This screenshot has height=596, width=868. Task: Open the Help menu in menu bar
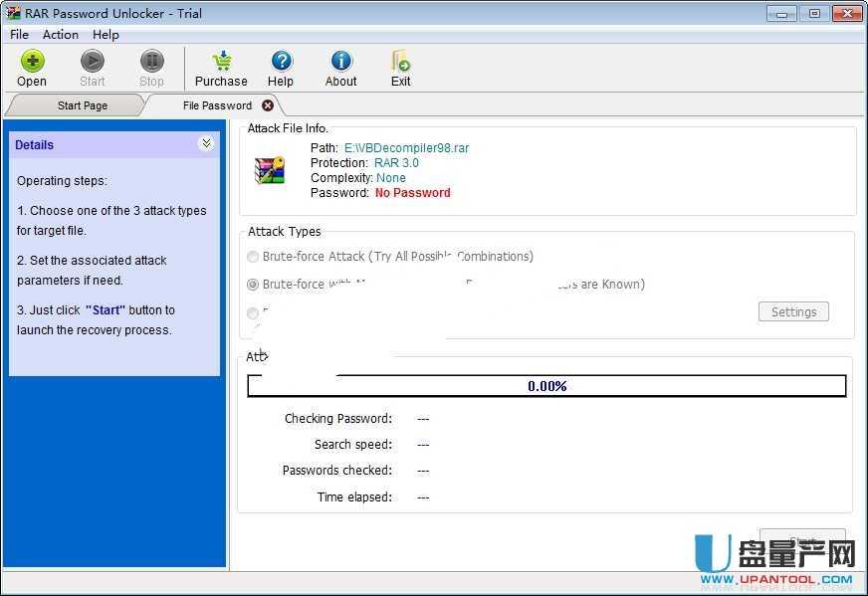pos(106,34)
